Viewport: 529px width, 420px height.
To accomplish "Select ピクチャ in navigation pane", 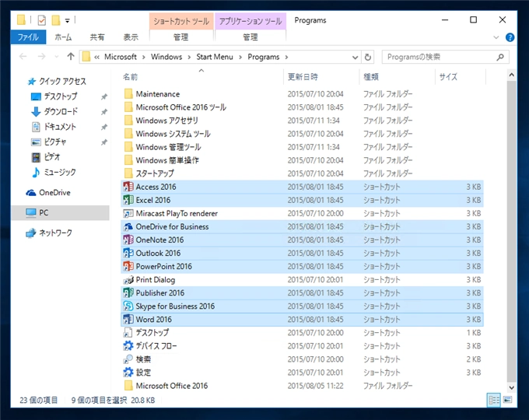I will tap(54, 142).
